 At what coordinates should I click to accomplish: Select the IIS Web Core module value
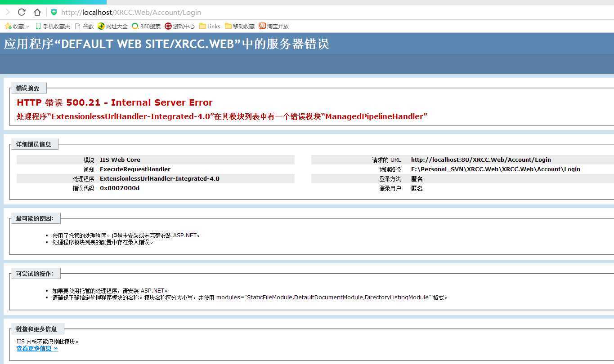tap(120, 160)
